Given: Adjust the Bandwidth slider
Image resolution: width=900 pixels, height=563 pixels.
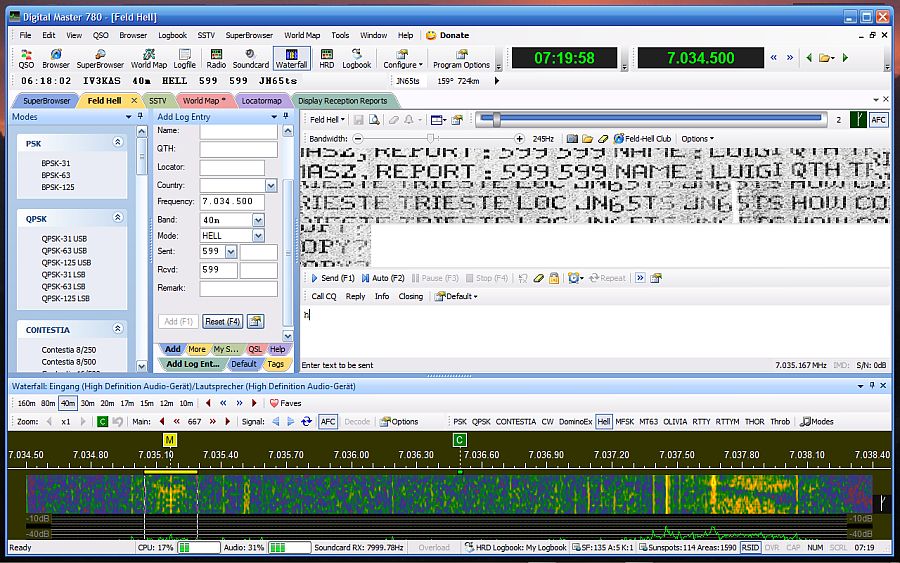Looking at the screenshot, I should click(x=431, y=138).
